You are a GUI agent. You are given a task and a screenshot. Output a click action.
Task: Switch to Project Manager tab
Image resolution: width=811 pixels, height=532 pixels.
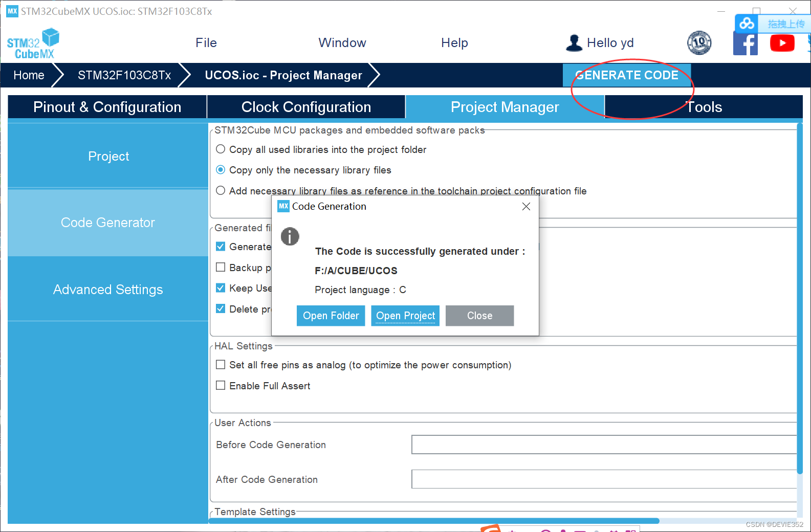[x=505, y=107]
